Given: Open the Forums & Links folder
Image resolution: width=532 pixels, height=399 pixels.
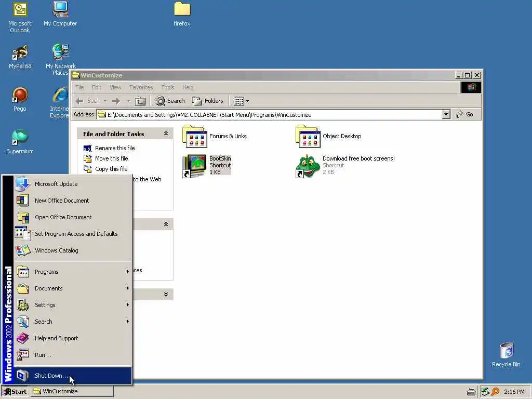Looking at the screenshot, I should point(215,137).
